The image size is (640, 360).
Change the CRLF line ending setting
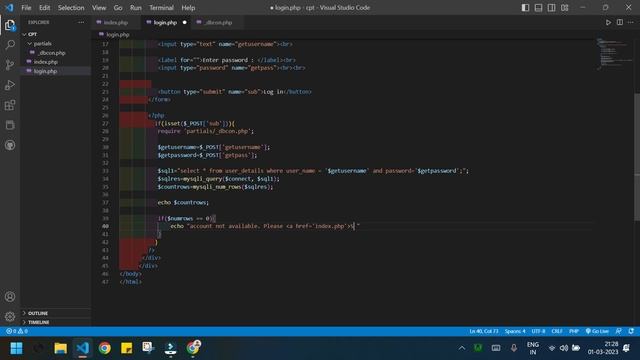coord(557,331)
